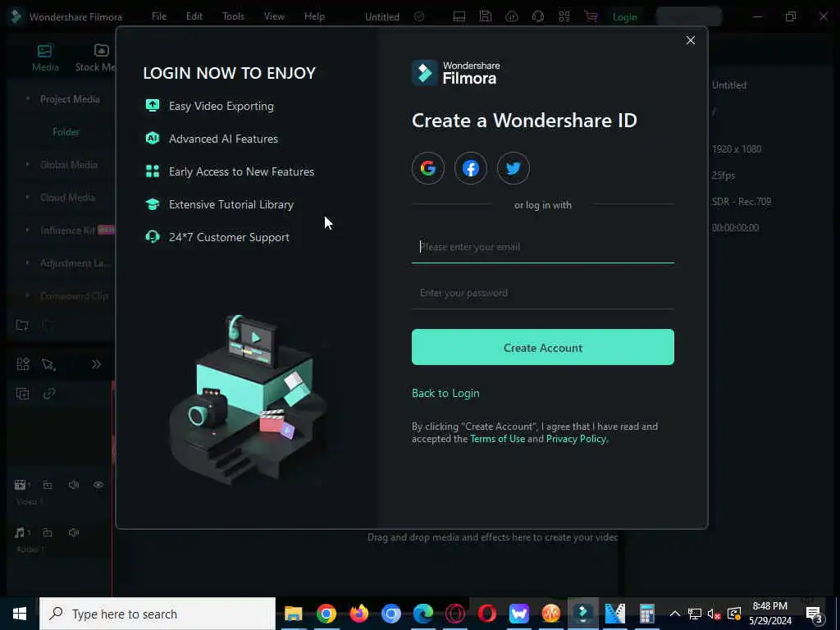Viewport: 840px width, 630px height.
Task: Click the new folder icon
Action: point(22,325)
